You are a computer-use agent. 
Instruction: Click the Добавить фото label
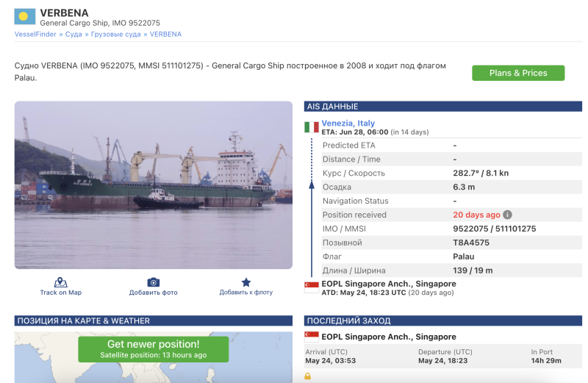153,293
